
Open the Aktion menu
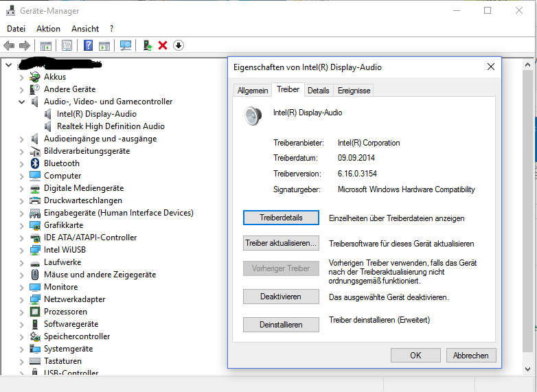click(48, 29)
